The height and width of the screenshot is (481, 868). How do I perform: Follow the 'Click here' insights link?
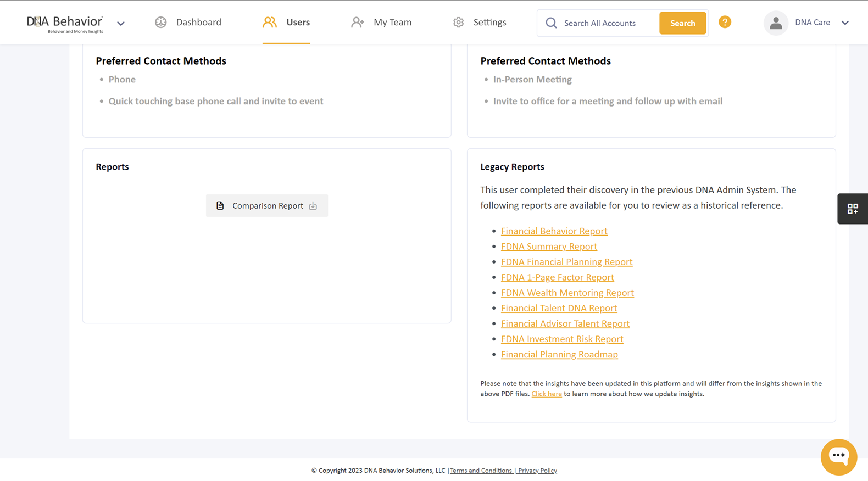click(x=547, y=394)
